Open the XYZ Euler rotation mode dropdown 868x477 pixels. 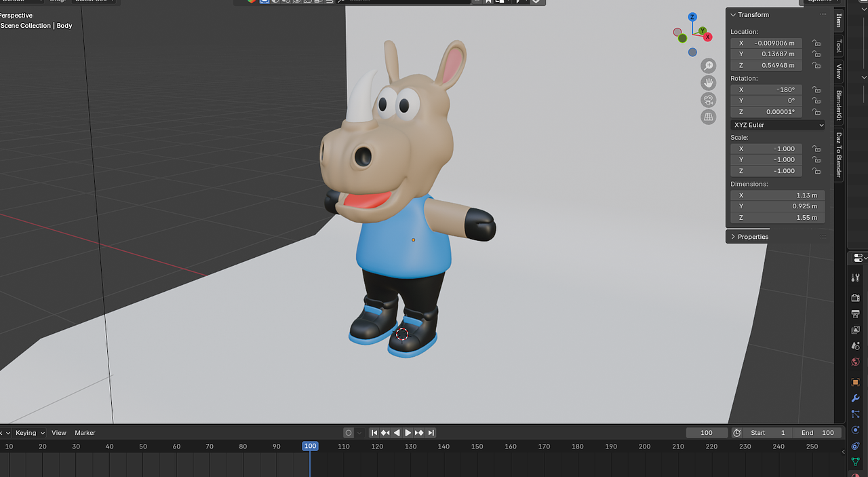[x=778, y=125]
